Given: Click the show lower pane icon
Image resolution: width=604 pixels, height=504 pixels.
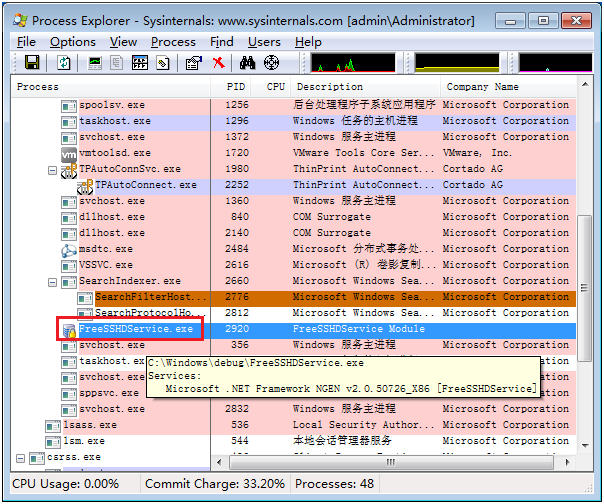Looking at the screenshot, I should (140, 62).
